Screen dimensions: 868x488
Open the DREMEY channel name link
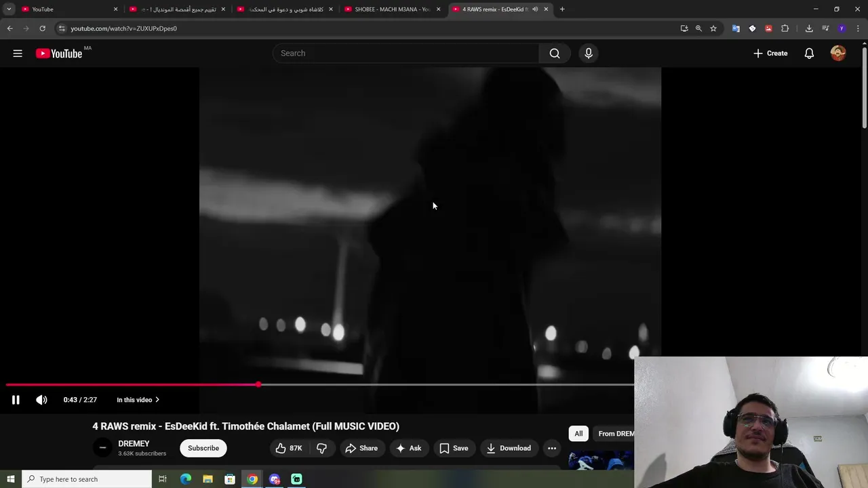[x=134, y=444]
